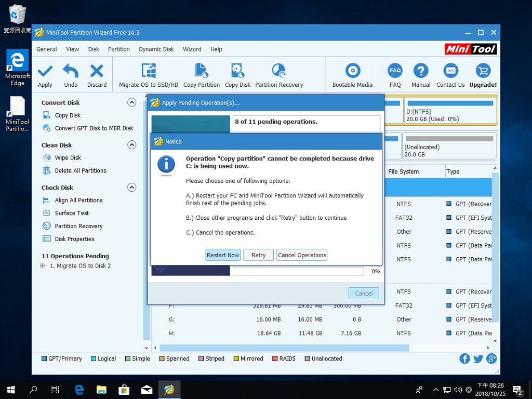Screen dimensions: 532x399
Task: Open the Disk menu
Action: [94, 49]
